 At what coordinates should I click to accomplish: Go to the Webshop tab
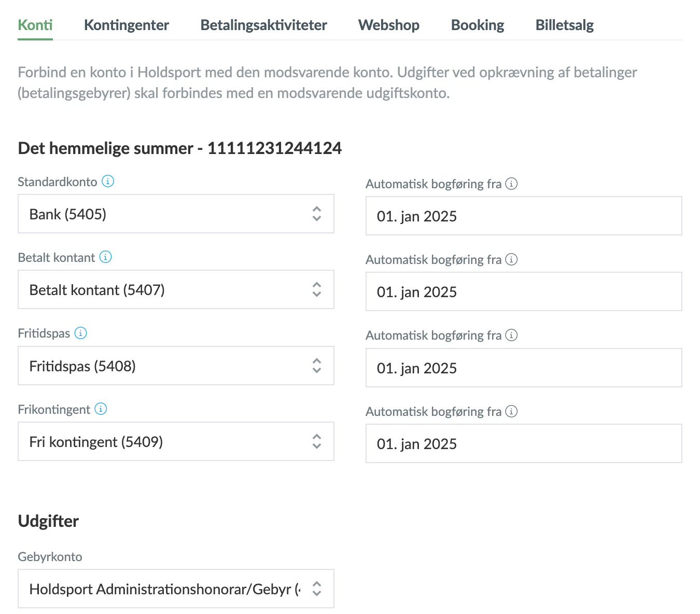[389, 25]
